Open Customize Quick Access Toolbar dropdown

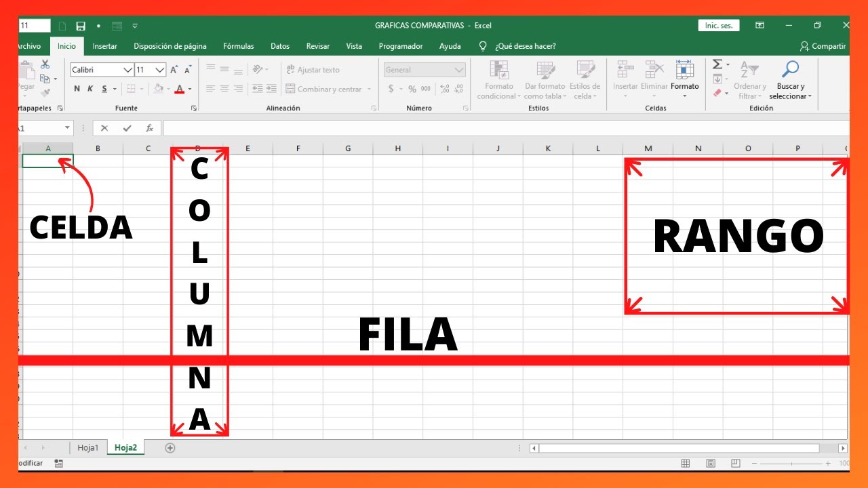[135, 26]
